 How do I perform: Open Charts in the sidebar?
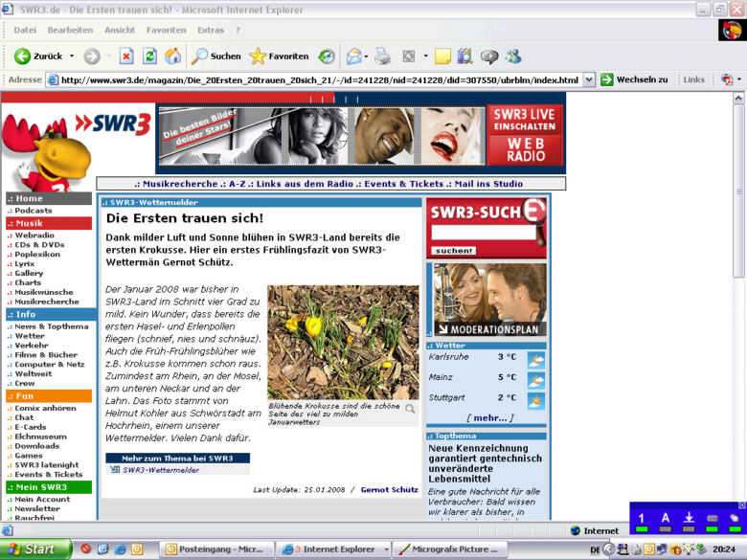coord(28,282)
